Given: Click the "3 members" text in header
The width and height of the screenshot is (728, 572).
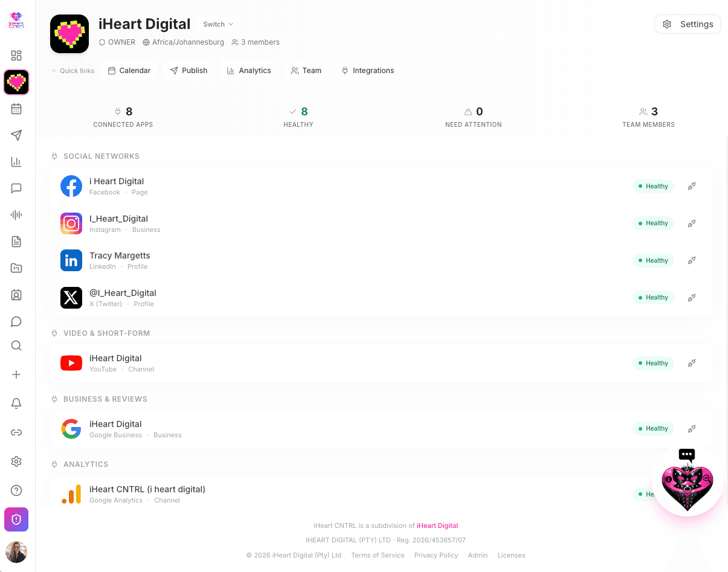Looking at the screenshot, I should click(x=260, y=42).
